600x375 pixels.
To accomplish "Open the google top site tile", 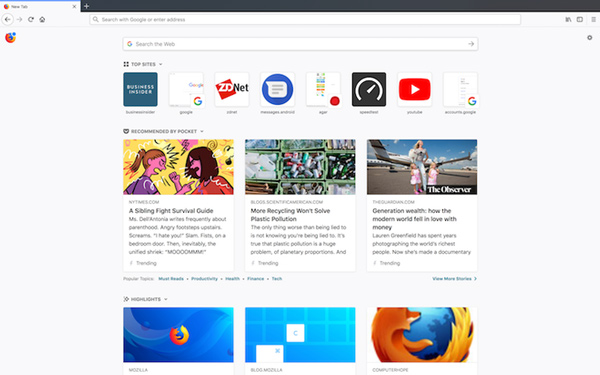I will pyautogui.click(x=186, y=89).
